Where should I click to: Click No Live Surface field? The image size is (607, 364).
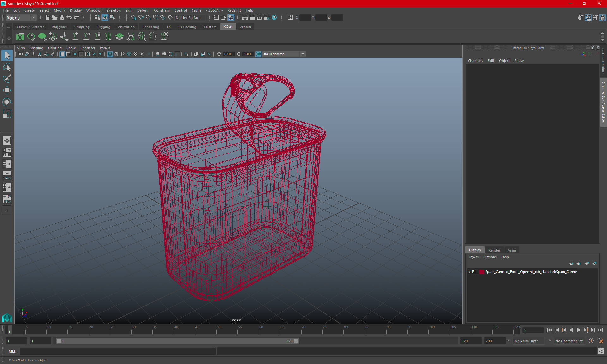190,18
